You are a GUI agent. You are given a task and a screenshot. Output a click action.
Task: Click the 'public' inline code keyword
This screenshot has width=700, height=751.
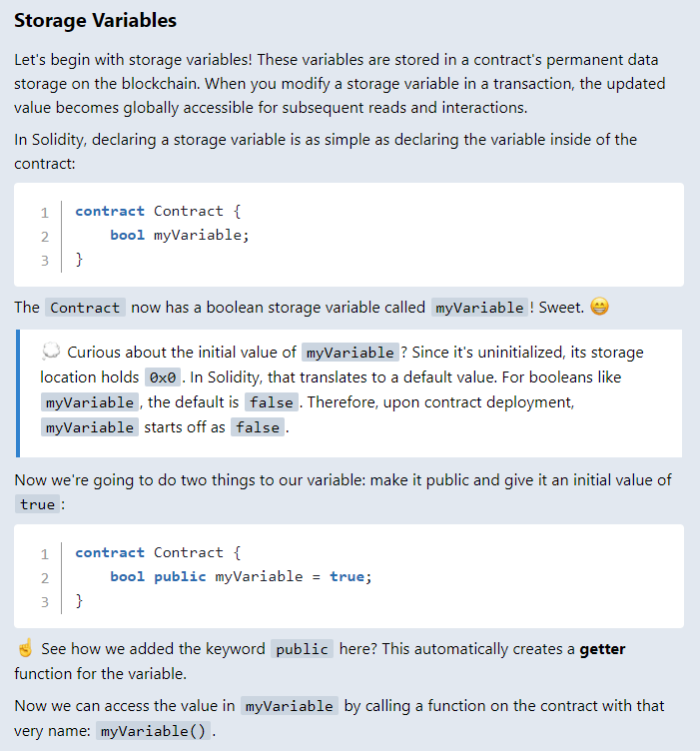[302, 649]
